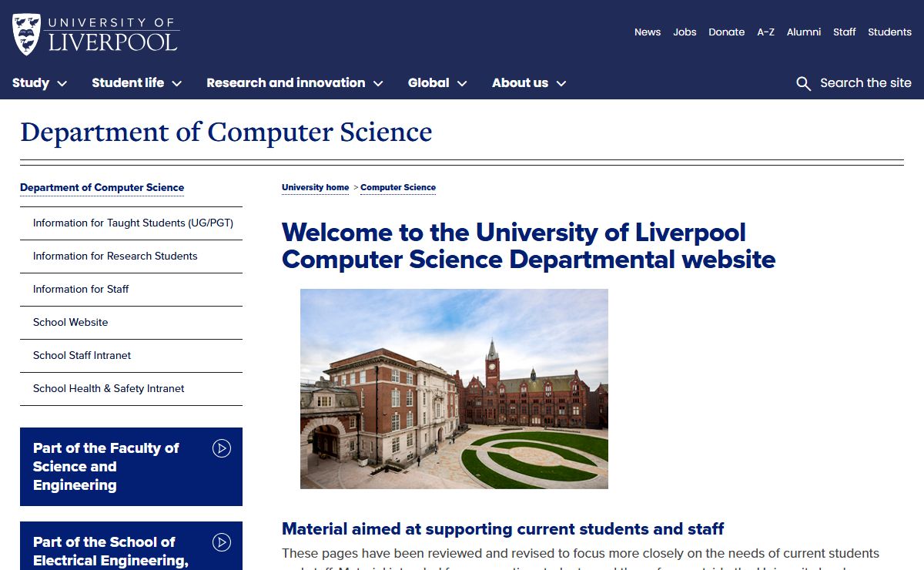Open the Students link in top bar

tap(889, 32)
